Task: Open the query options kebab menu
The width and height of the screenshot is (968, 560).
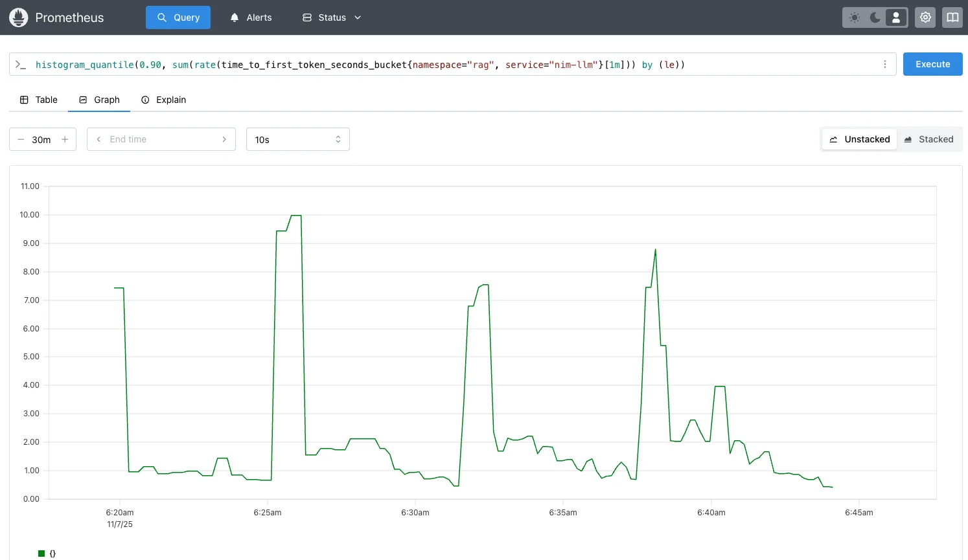Action: coord(885,64)
